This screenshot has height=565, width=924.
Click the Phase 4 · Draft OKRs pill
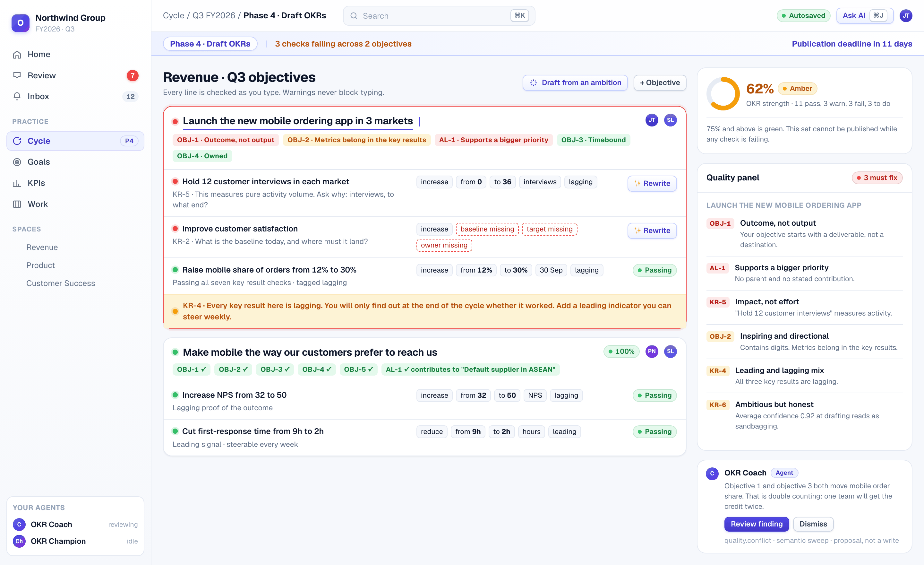[210, 44]
